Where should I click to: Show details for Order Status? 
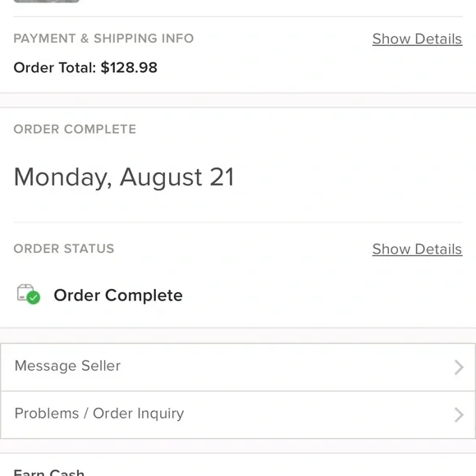click(x=417, y=249)
